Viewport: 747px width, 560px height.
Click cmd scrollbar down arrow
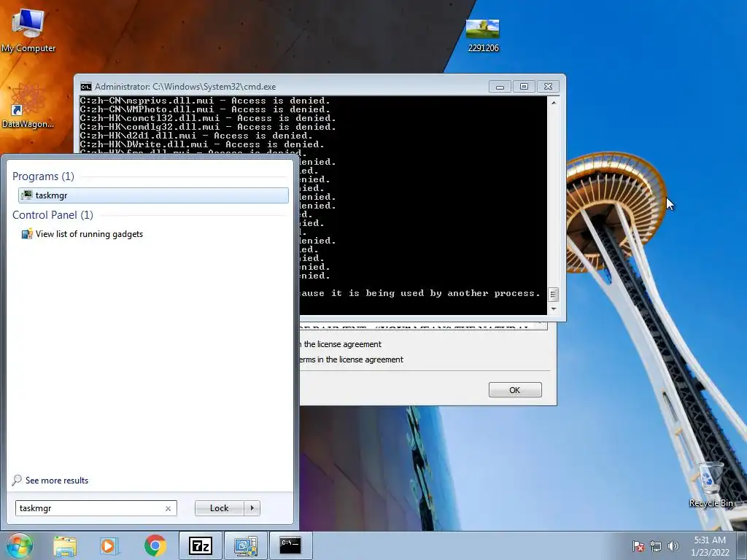553,309
